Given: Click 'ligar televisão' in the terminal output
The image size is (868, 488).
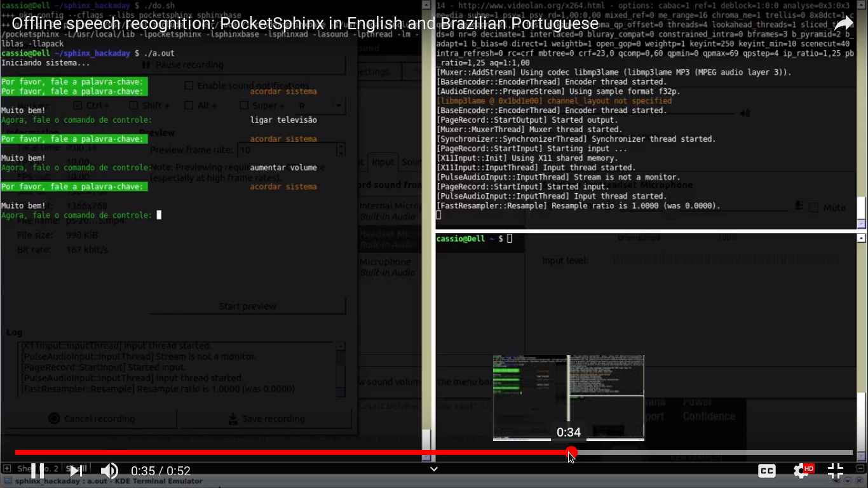Looking at the screenshot, I should [x=283, y=120].
